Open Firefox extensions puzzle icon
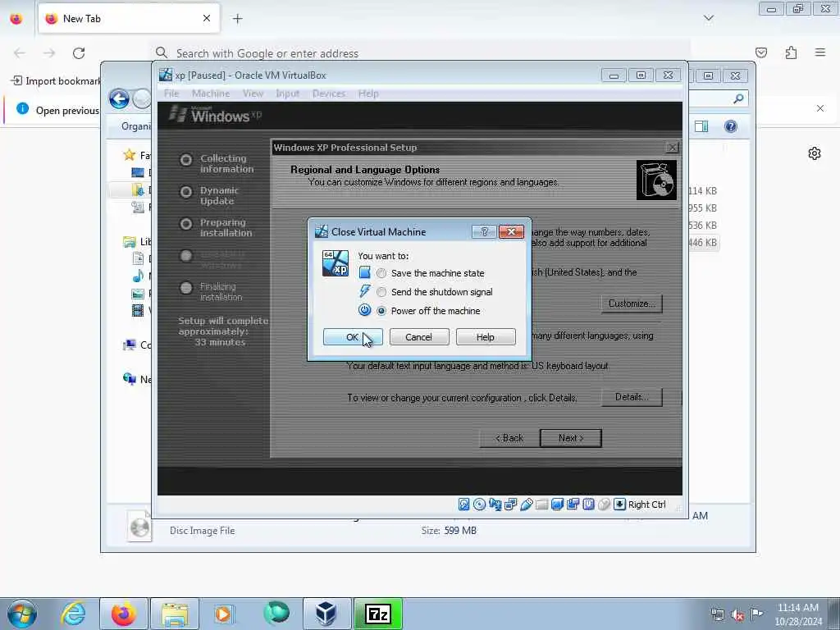Viewport: 840px width, 630px height. click(x=792, y=52)
